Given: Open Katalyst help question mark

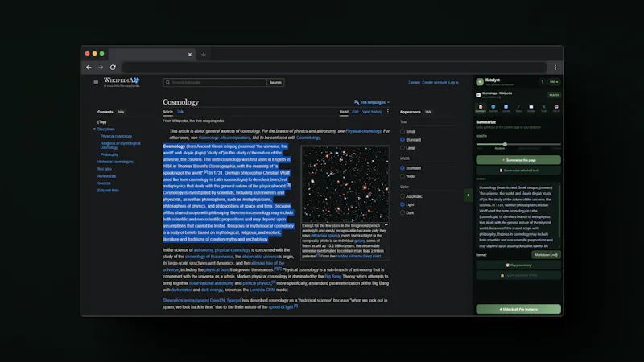Looking at the screenshot, I should tap(542, 82).
